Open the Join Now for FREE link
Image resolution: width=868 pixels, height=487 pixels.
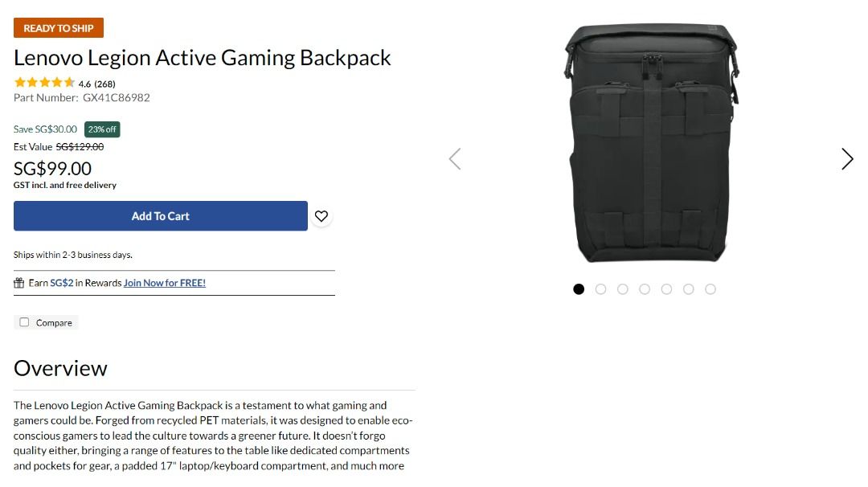point(165,283)
